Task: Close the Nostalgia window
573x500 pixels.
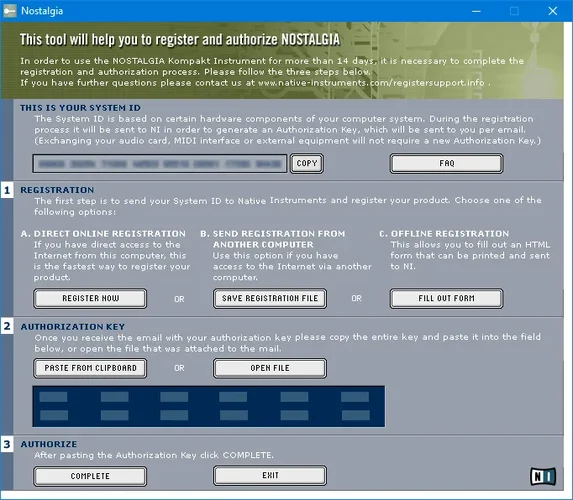Action: (x=553, y=11)
